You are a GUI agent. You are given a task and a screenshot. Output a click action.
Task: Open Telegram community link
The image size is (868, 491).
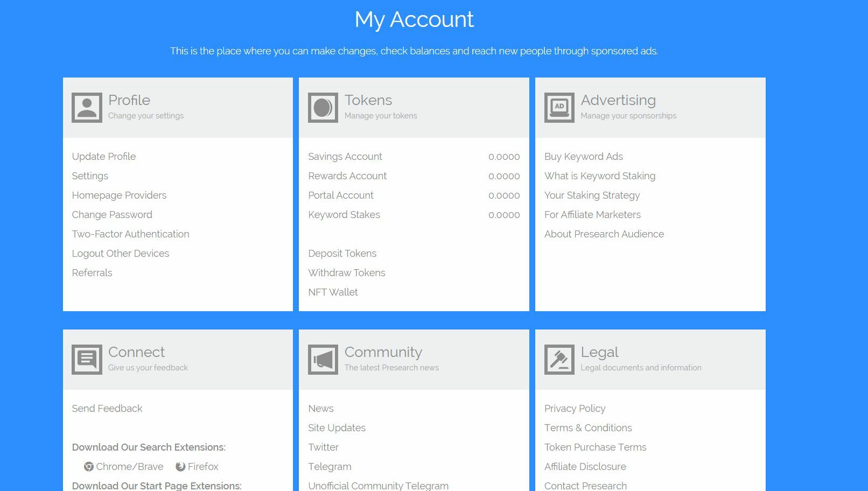330,467
